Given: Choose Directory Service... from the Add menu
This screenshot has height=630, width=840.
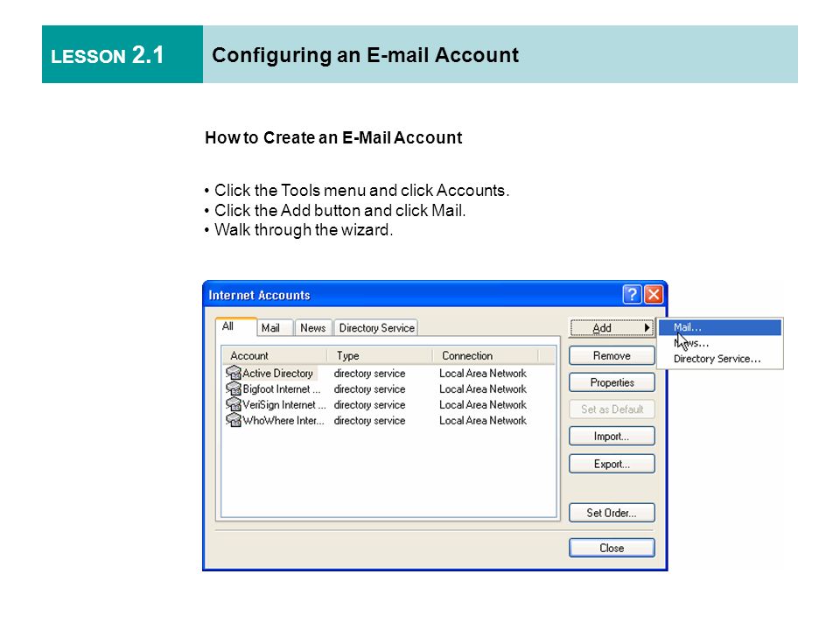Looking at the screenshot, I should click(720, 359).
